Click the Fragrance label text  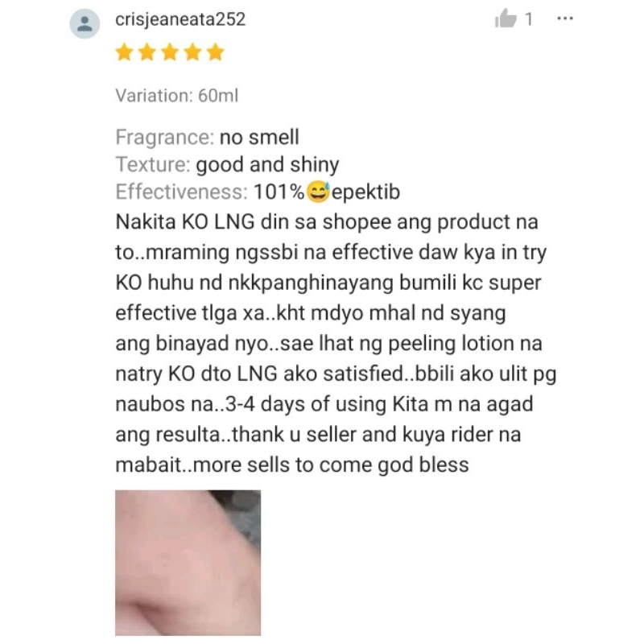pos(165,137)
